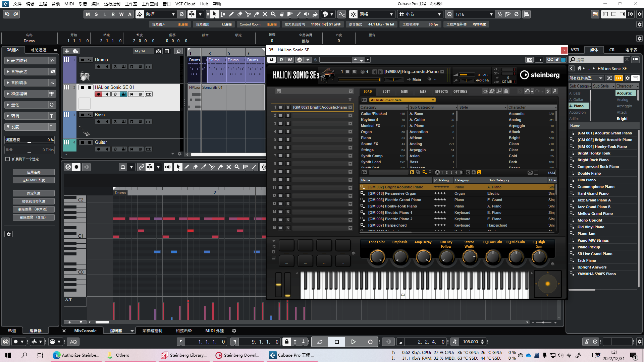The height and width of the screenshot is (362, 644).
Task: Expand the Category filter column dropdown
Action: point(407,107)
